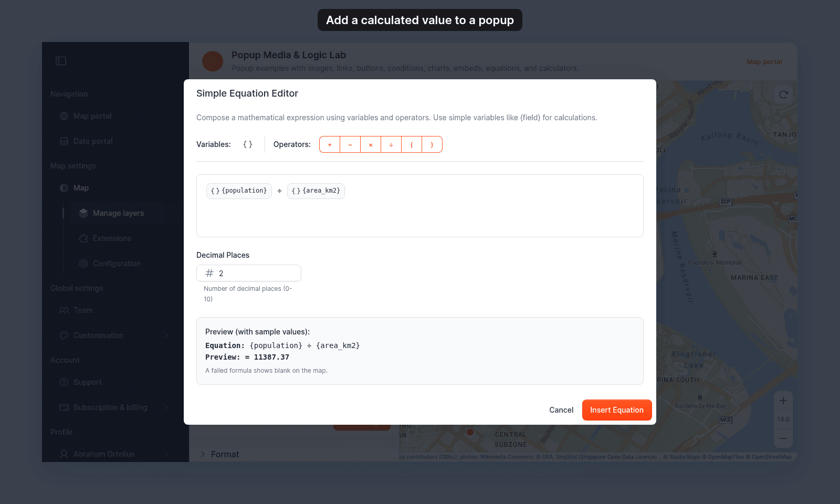This screenshot has height=504, width=840.
Task: Open Manage layers in sidebar
Action: point(118,213)
